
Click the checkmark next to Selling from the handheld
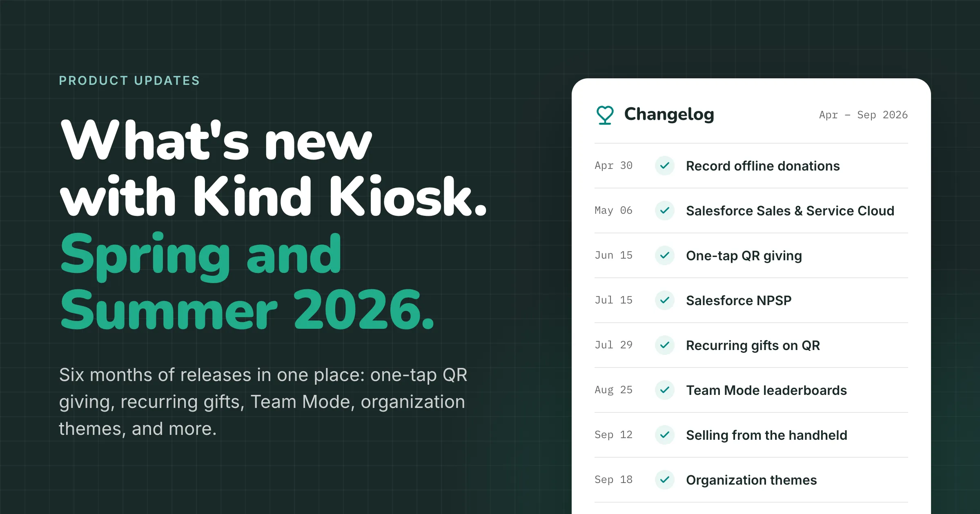click(x=665, y=435)
